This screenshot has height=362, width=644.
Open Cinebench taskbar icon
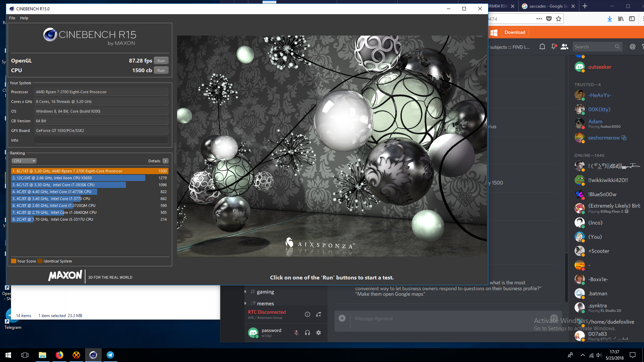[93, 355]
